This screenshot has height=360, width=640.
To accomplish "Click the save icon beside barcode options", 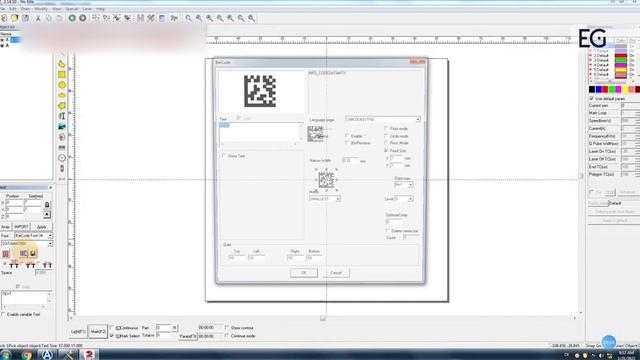I will tap(33, 253).
